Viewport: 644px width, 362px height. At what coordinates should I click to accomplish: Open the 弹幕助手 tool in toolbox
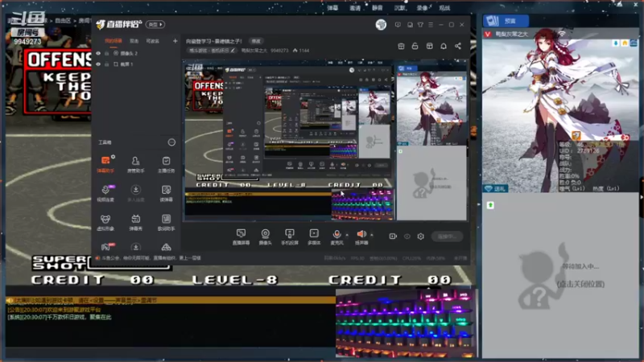(105, 164)
